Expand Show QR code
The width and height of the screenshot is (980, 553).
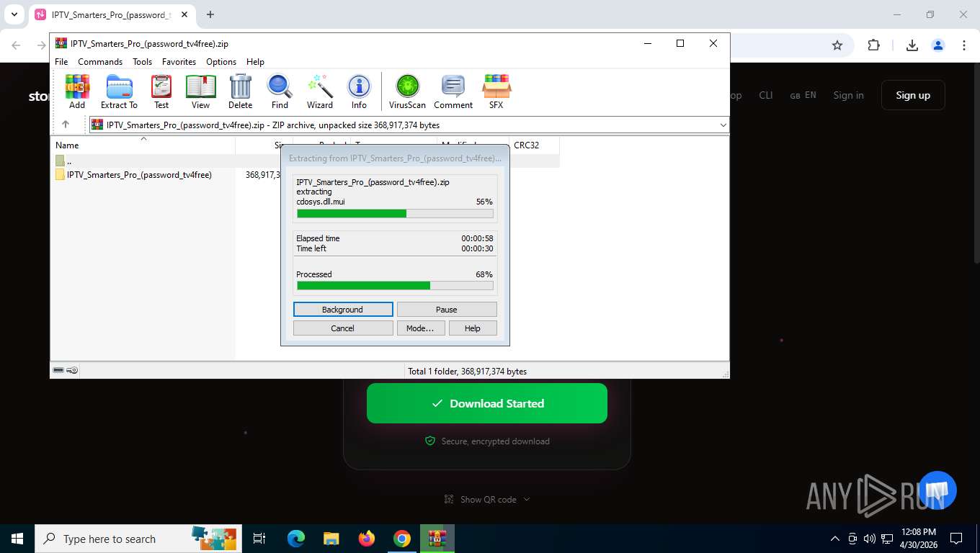point(487,500)
